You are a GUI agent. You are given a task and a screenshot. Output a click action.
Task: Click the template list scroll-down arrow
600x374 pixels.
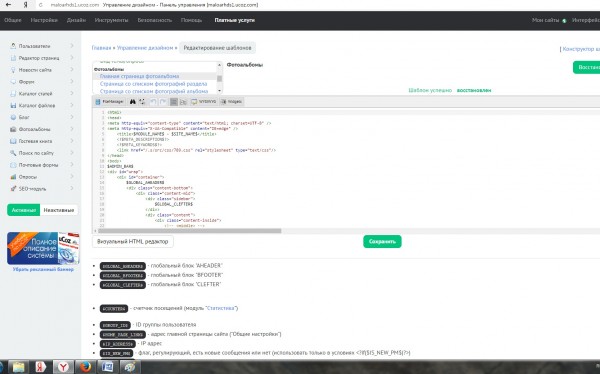[219, 91]
